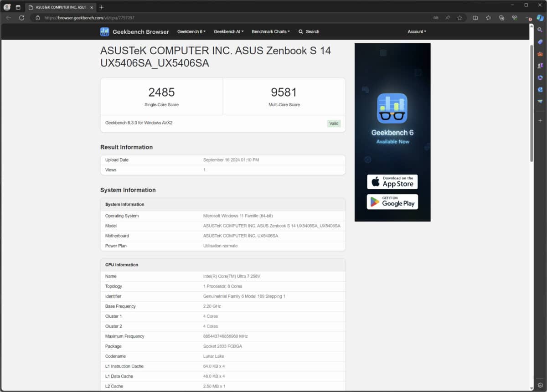Click the Motherboard value UX5406SA
The width and height of the screenshot is (547, 392).
[241, 236]
